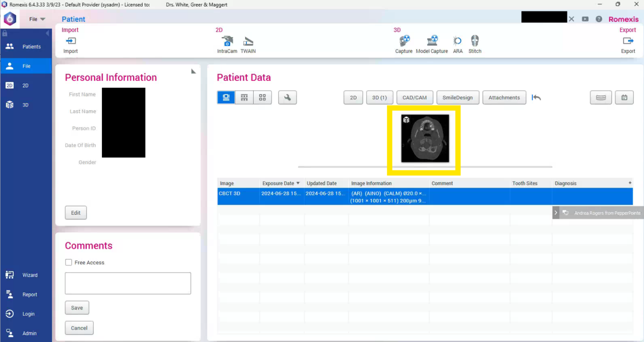Click the Edit button
The height and width of the screenshot is (342, 644).
tap(76, 213)
